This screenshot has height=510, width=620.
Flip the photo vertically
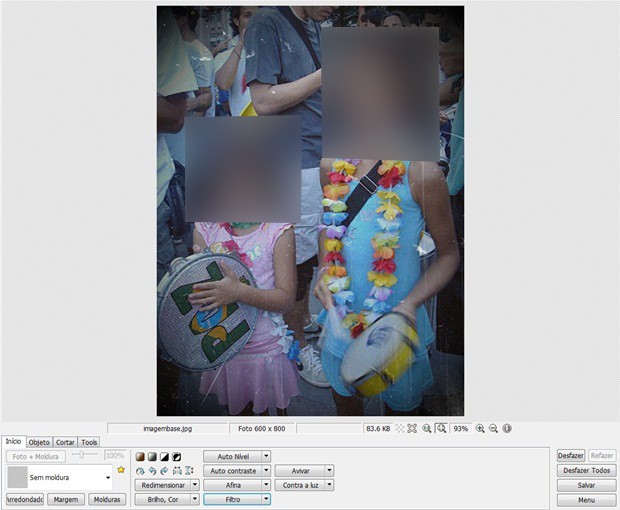[189, 471]
